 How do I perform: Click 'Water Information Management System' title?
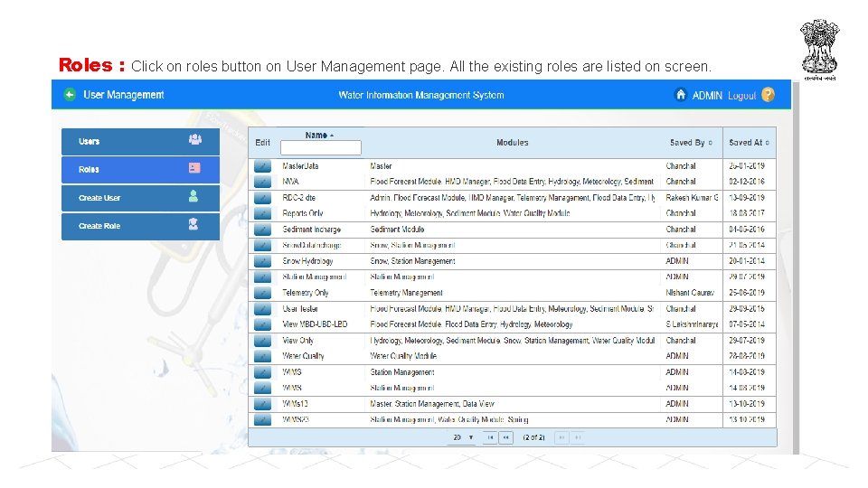421,95
